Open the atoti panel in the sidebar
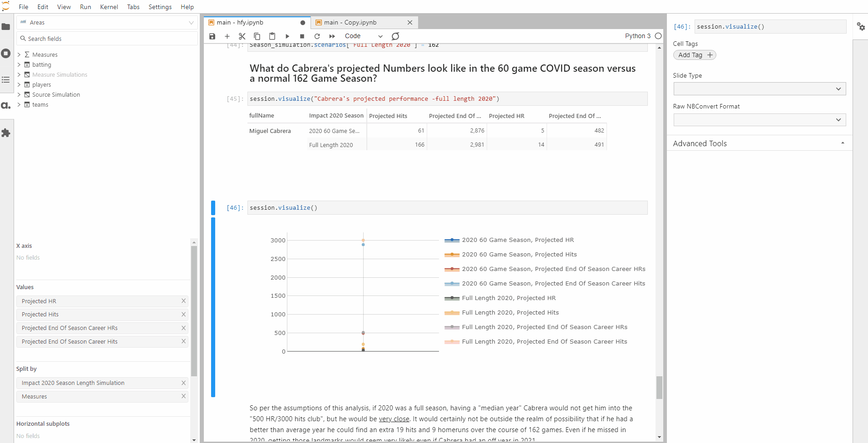 pos(6,105)
